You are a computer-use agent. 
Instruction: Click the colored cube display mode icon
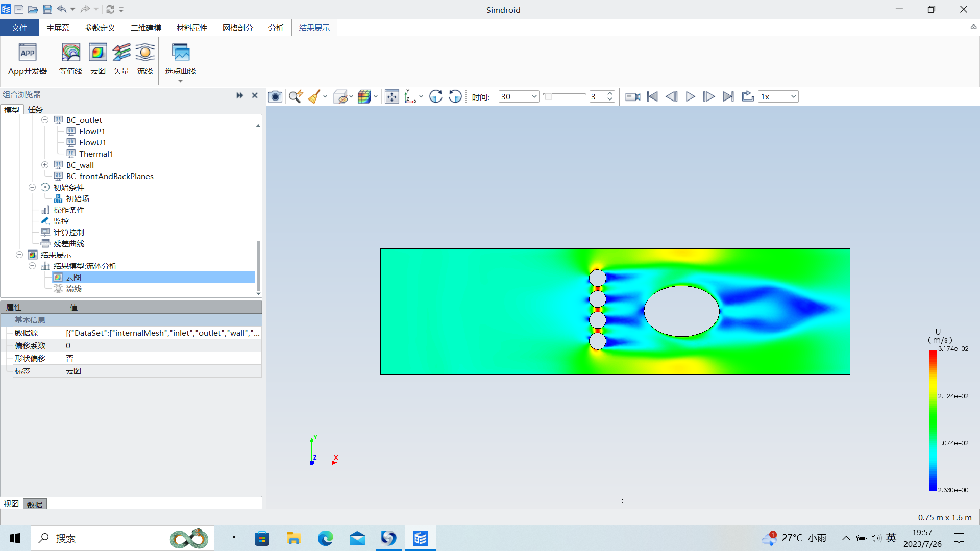tap(364, 96)
